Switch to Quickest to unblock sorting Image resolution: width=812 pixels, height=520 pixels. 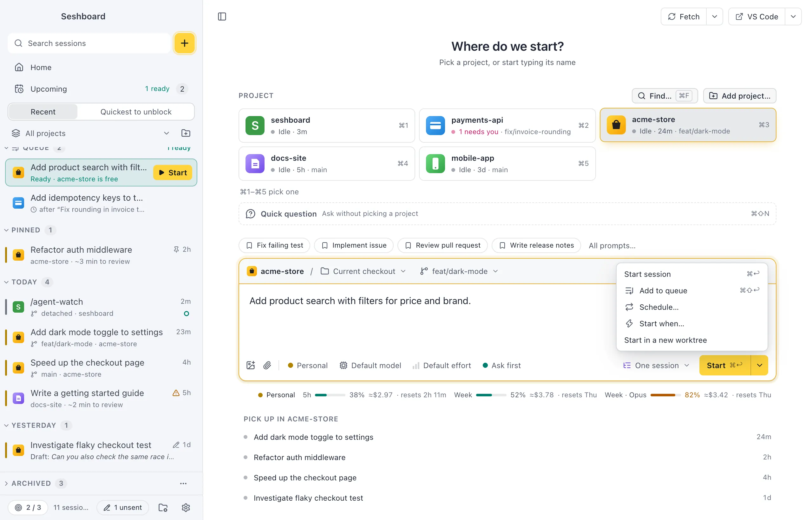tap(136, 112)
